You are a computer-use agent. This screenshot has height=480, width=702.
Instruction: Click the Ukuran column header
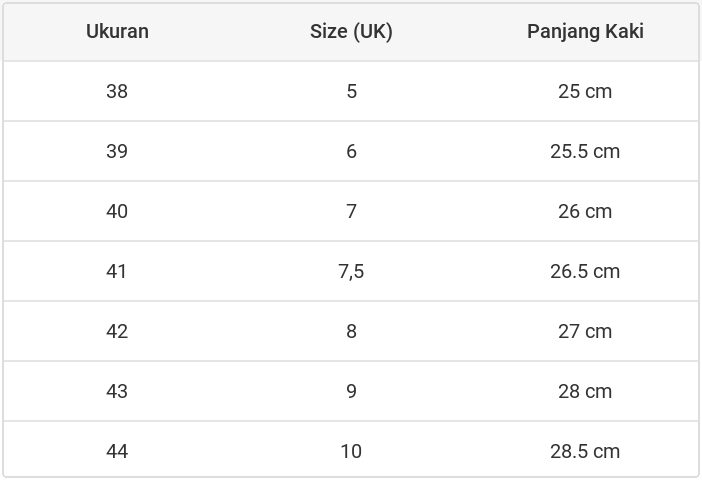tap(117, 31)
